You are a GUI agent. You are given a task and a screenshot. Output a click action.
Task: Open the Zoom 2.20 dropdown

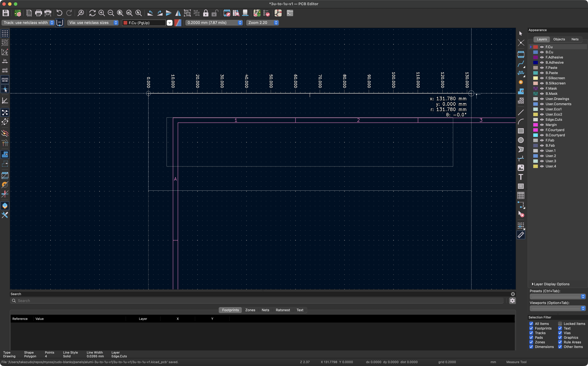(x=262, y=22)
